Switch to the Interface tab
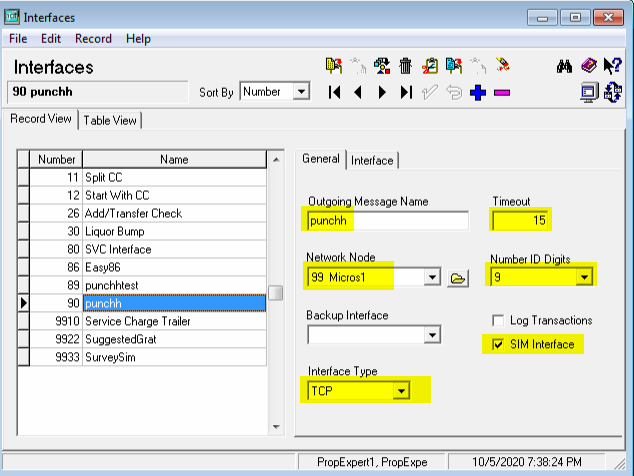This screenshot has height=476, width=634. click(x=372, y=161)
